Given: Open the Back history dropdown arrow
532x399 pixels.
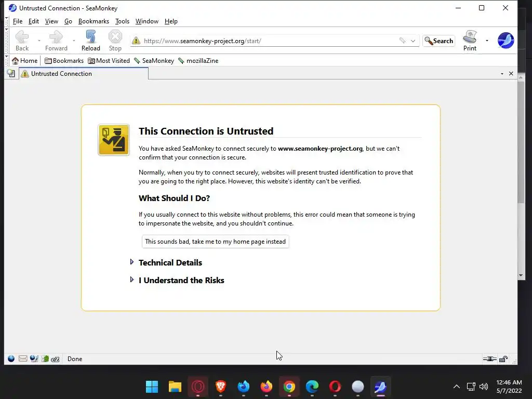Looking at the screenshot, I should click(x=39, y=41).
